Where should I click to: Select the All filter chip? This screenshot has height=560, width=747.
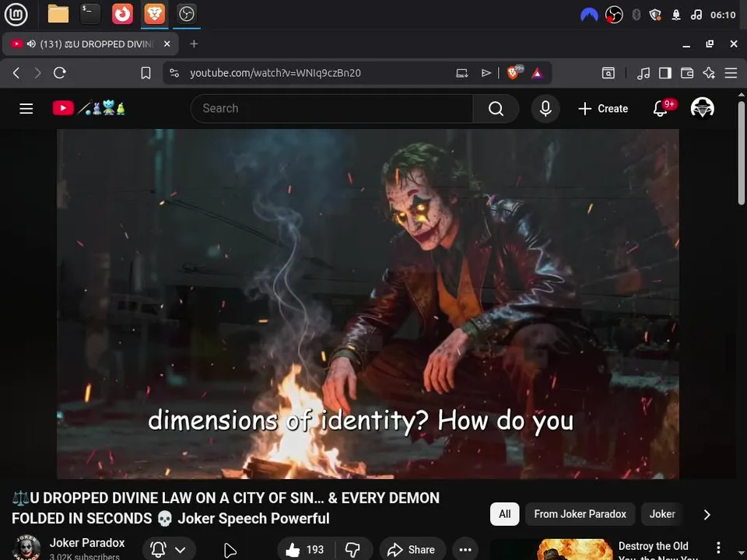pos(504,514)
